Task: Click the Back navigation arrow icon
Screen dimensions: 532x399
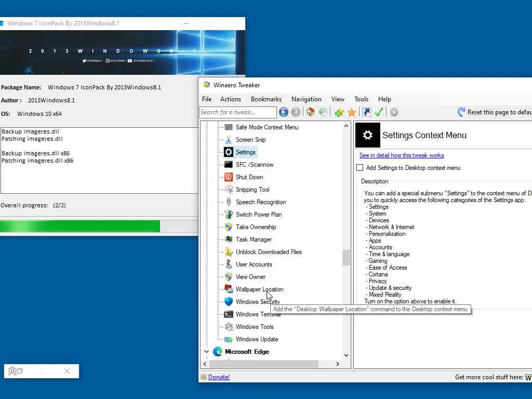Action: coord(283,112)
